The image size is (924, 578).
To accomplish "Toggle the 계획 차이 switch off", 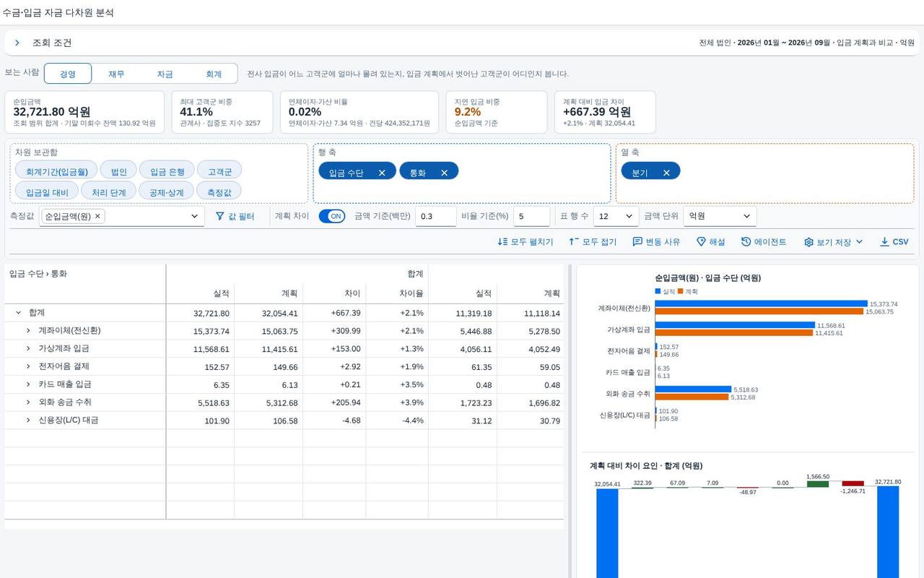I will click(332, 216).
